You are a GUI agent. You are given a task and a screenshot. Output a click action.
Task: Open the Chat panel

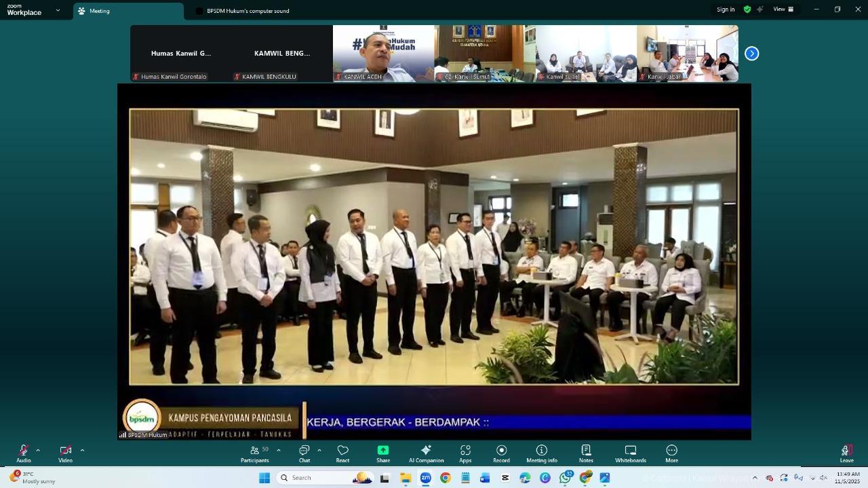pos(304,453)
